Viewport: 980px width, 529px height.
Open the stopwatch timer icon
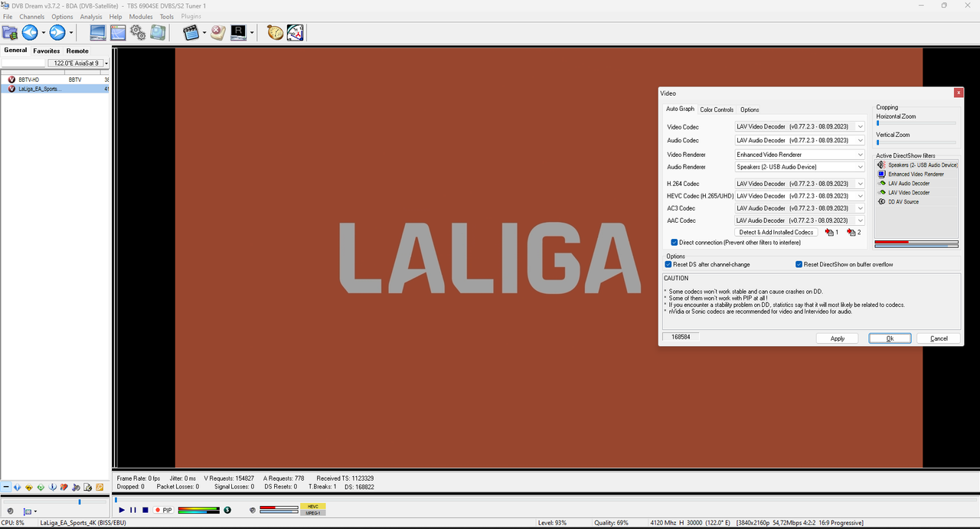pyautogui.click(x=275, y=32)
